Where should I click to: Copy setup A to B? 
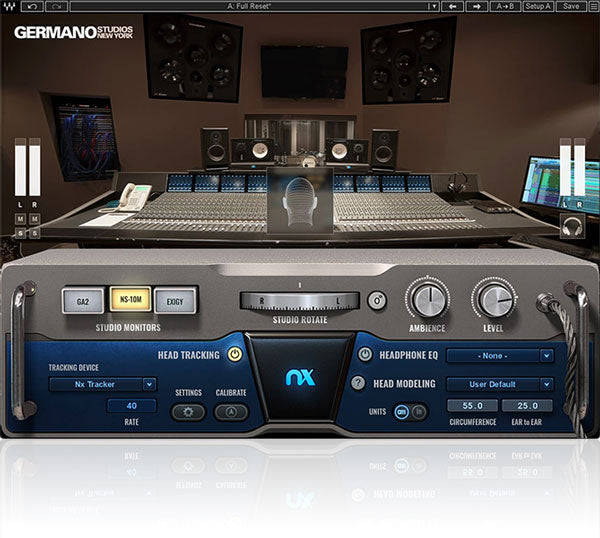tap(505, 6)
